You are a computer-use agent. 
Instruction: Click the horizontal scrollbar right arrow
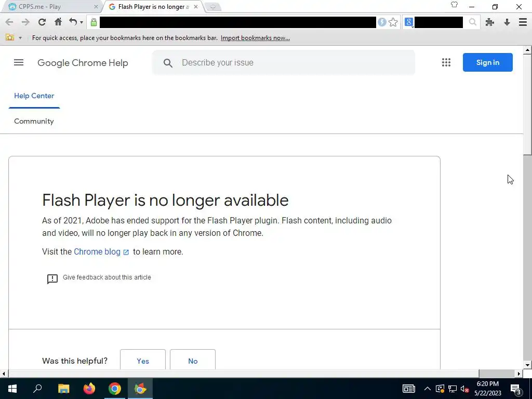coord(519,374)
